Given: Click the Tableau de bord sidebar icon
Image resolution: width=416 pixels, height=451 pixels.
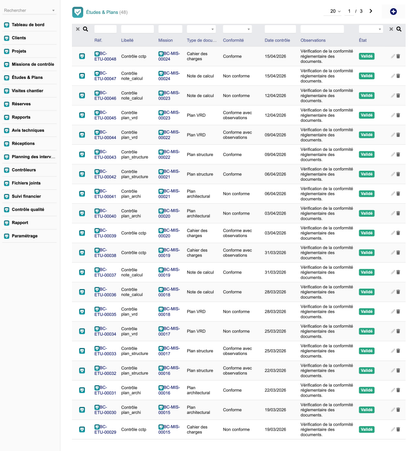Looking at the screenshot, I should coord(6,25).
